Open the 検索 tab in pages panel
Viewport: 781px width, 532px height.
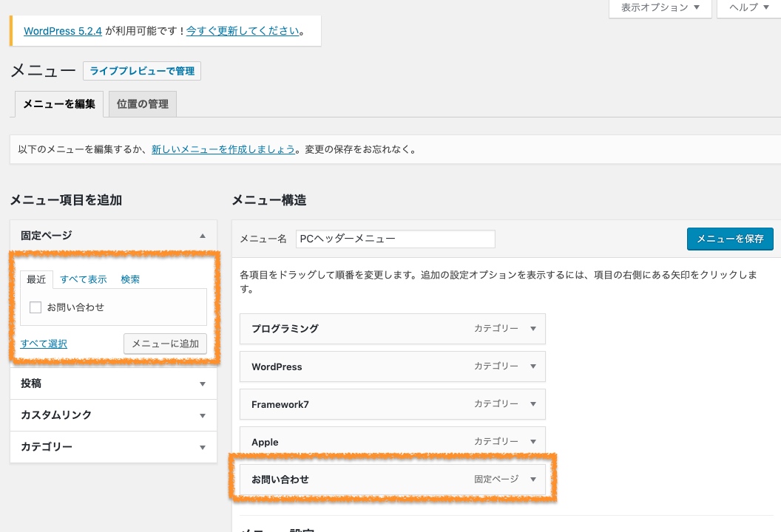(x=130, y=279)
